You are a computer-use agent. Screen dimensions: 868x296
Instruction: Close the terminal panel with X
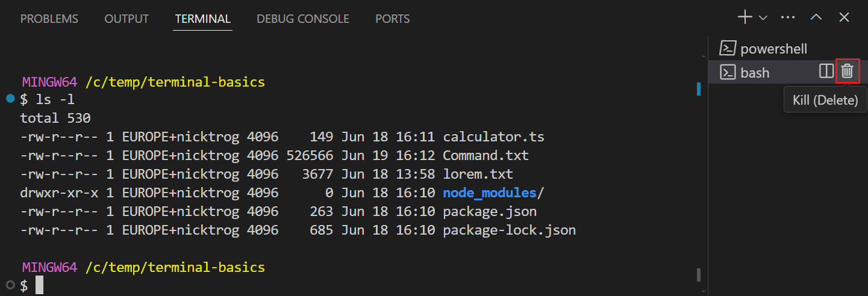coord(844,17)
